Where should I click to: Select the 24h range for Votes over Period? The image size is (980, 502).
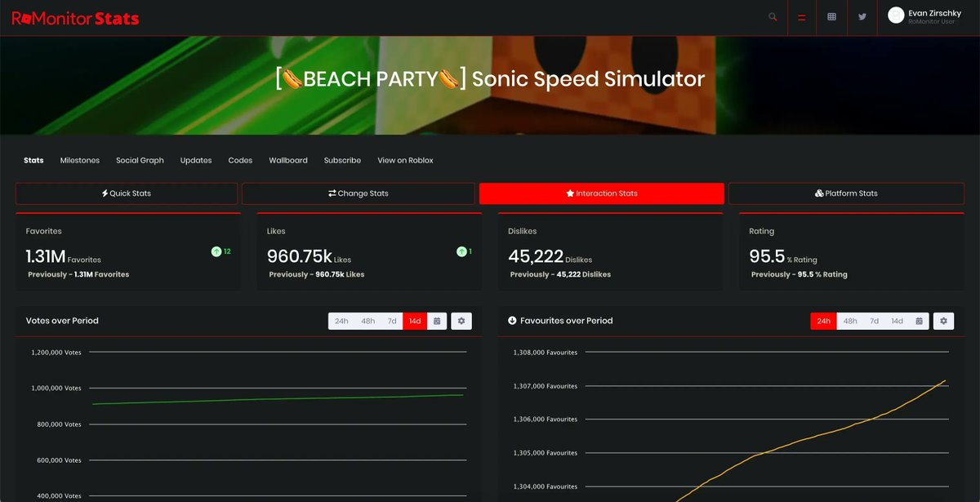click(x=341, y=321)
